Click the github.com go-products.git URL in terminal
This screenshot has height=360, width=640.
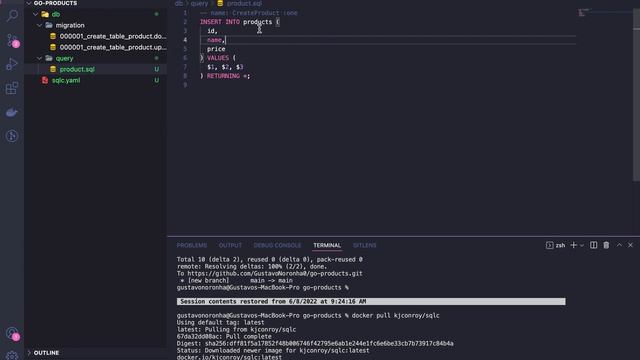tap(275, 273)
